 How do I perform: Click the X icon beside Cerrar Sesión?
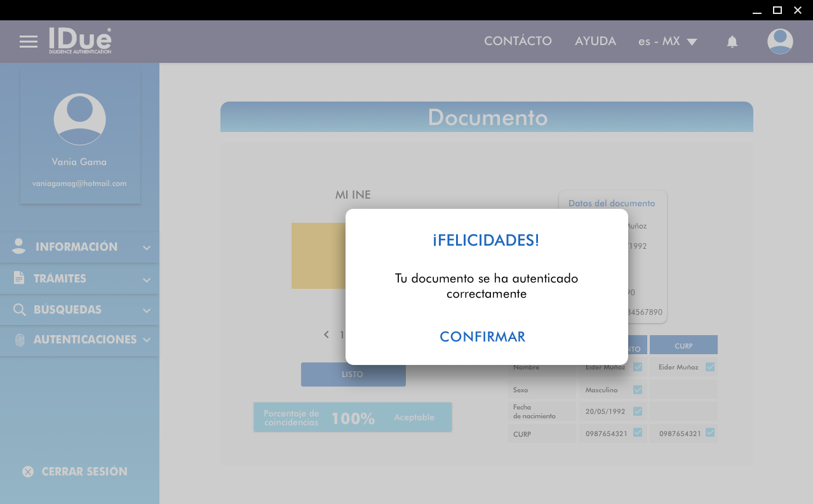coord(28,472)
